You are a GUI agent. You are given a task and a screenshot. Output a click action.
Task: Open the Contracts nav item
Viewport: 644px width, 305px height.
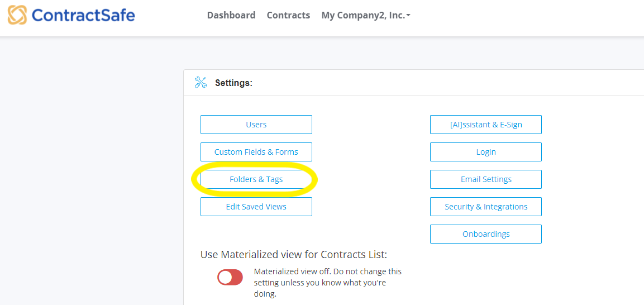[288, 16]
